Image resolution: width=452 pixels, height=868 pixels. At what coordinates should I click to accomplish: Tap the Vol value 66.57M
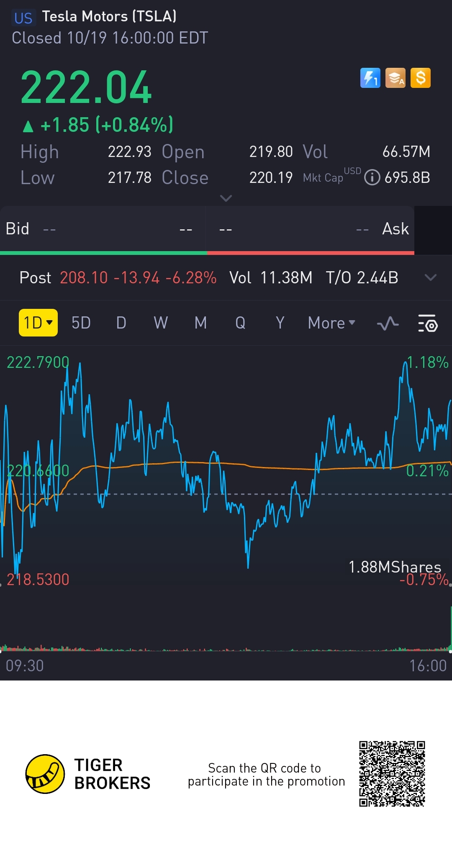[x=406, y=152]
